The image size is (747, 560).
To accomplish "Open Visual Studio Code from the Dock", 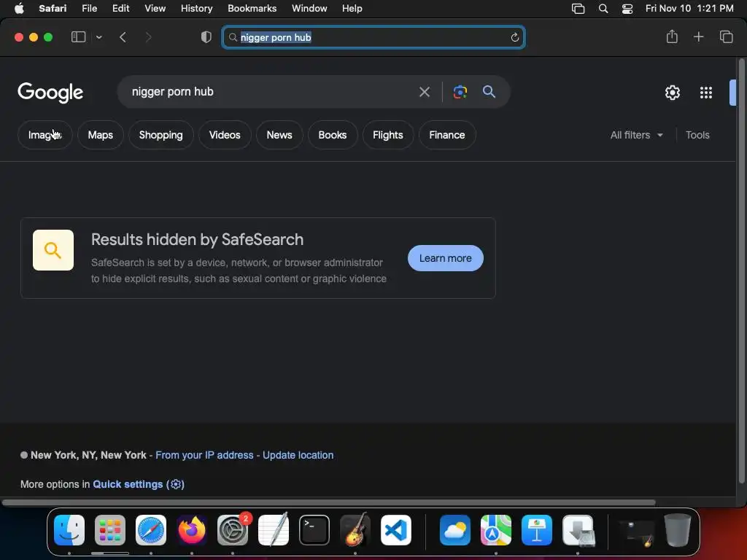I will point(396,530).
